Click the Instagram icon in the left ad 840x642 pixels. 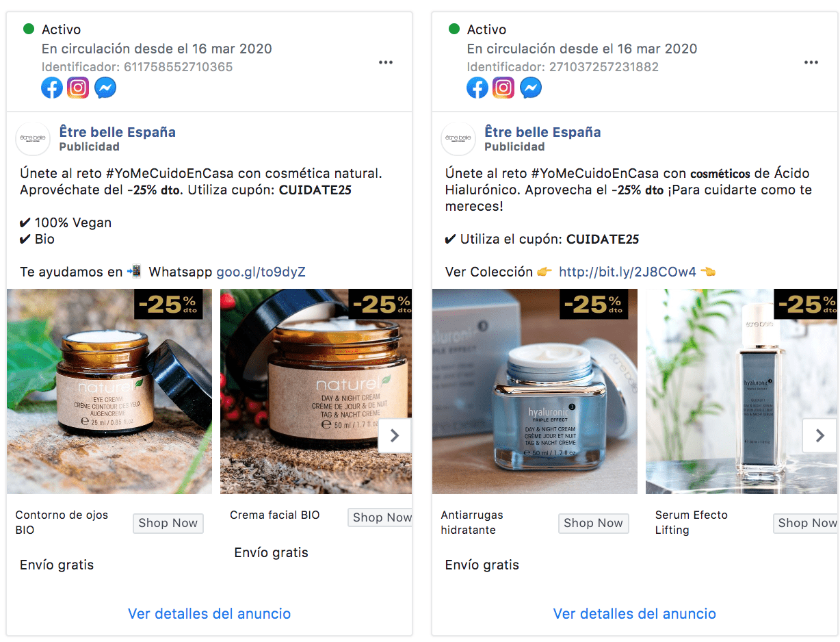[79, 88]
